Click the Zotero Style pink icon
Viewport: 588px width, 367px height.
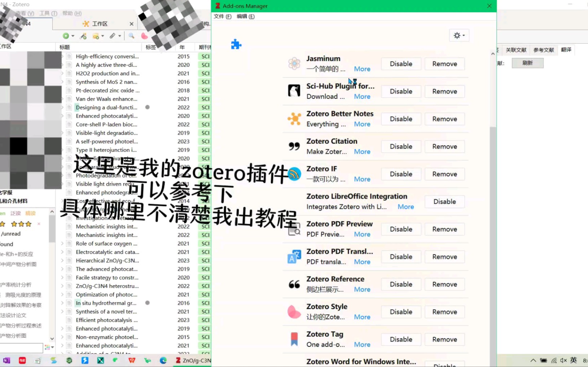point(294,311)
